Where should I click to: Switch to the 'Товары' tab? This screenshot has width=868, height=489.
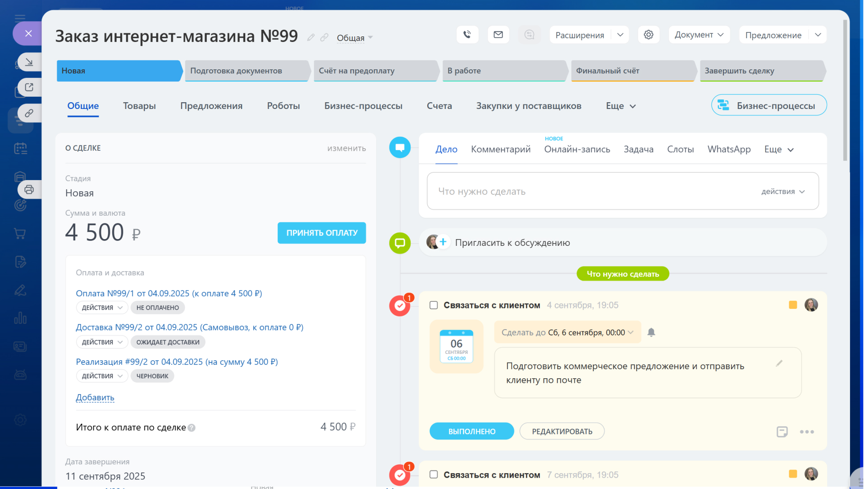pos(139,106)
